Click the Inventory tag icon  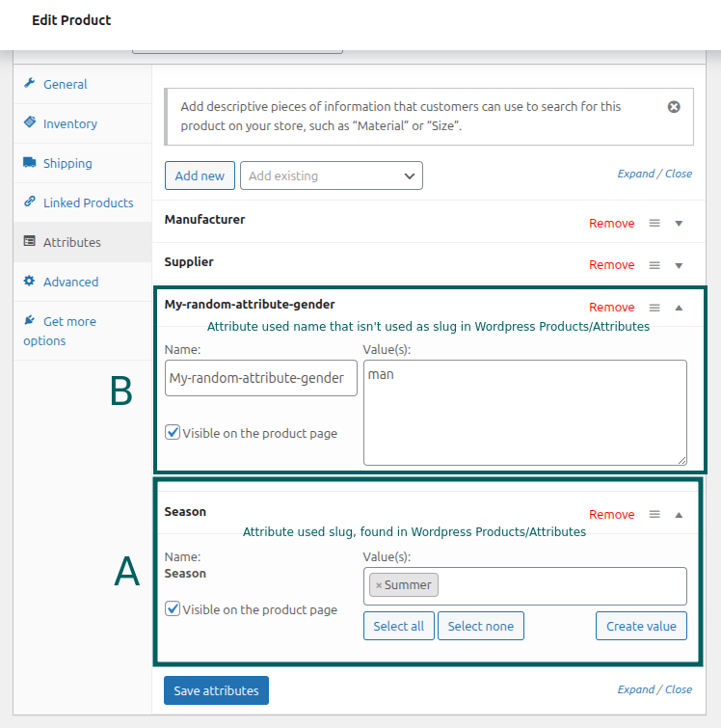click(30, 122)
